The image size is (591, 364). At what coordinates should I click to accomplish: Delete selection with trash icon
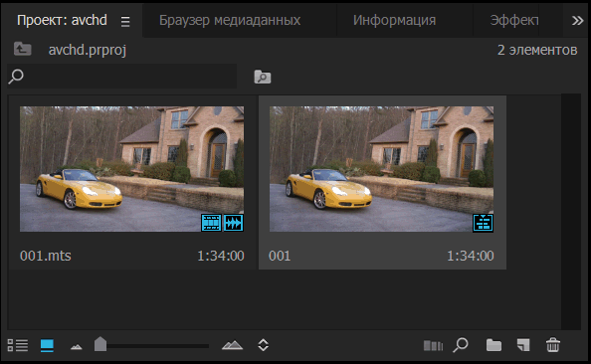[553, 345]
